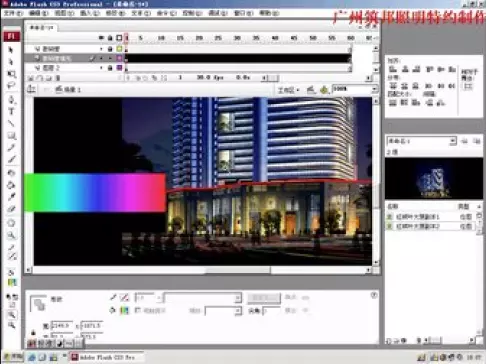486x364 pixels.
Task: Click the custom stroke button in properties
Action: pos(264,298)
